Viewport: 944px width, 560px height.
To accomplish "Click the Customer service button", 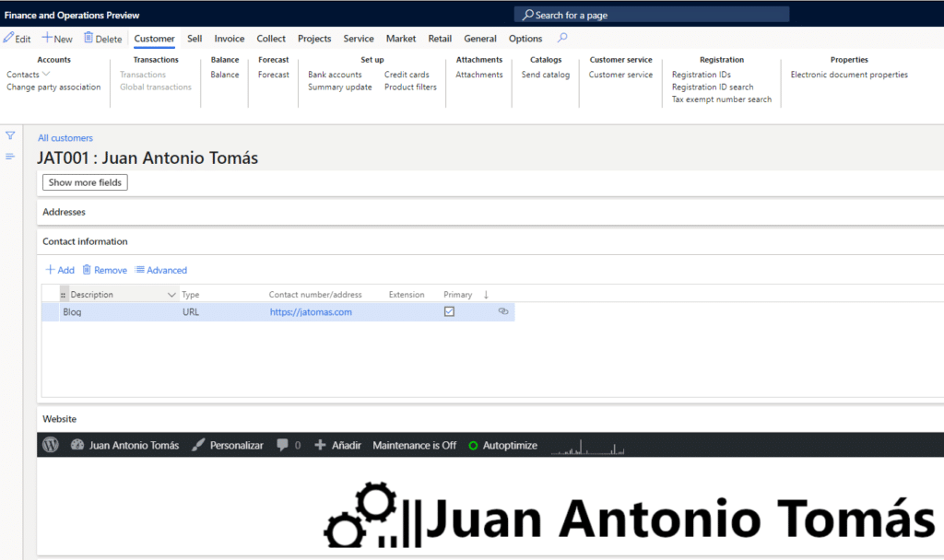I will click(x=620, y=75).
